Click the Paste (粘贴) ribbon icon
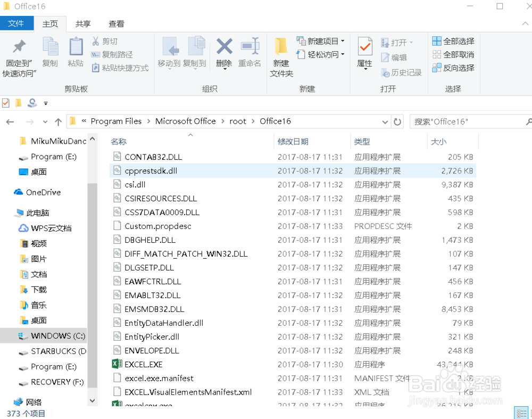 (x=76, y=46)
